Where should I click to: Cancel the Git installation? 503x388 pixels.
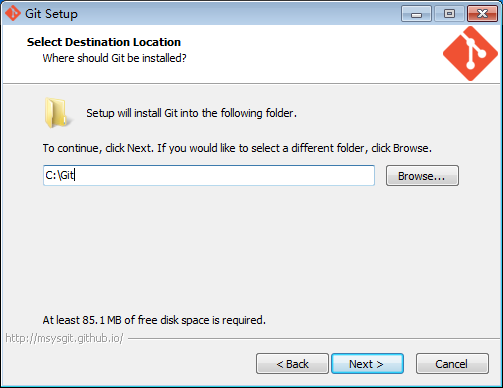(x=452, y=364)
